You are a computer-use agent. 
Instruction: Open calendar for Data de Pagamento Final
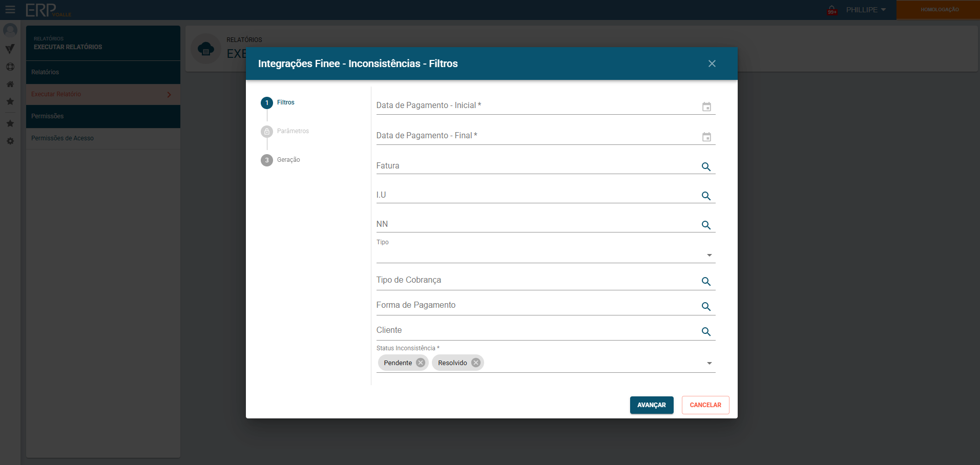[x=706, y=137]
